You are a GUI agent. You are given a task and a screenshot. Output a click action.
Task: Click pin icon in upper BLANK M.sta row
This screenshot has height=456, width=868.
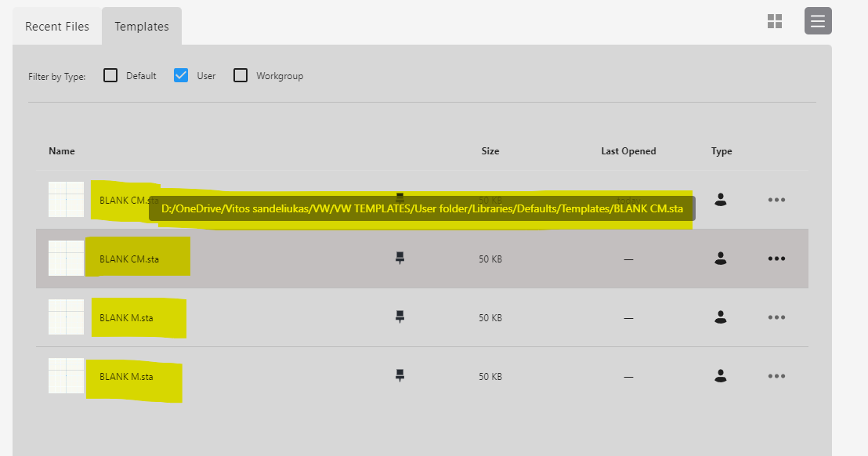click(x=400, y=317)
